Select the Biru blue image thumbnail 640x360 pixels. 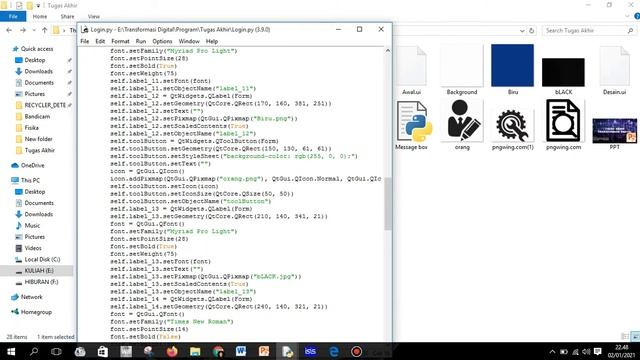(512, 69)
